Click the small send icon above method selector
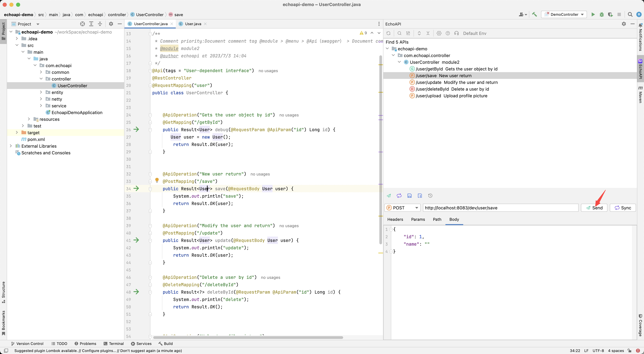Viewport: 644px width, 354px height. [x=389, y=196]
